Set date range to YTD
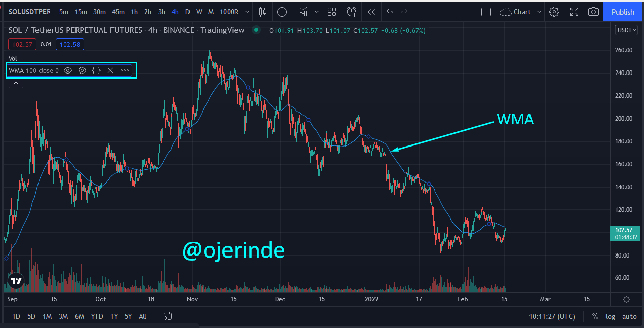The image size is (644, 328). tap(97, 316)
